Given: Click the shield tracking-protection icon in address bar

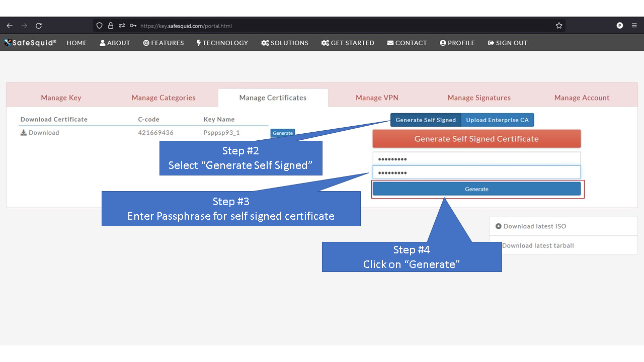Looking at the screenshot, I should tap(99, 25).
